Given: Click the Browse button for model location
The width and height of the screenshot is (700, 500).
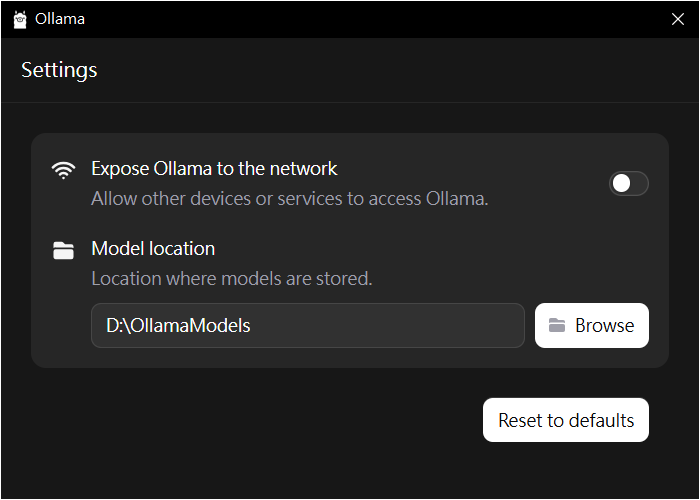Looking at the screenshot, I should (592, 325).
